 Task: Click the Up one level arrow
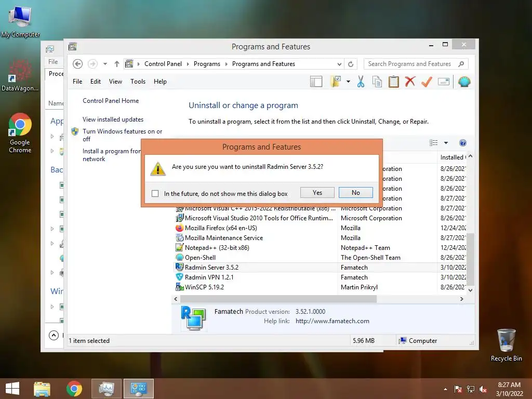(117, 64)
